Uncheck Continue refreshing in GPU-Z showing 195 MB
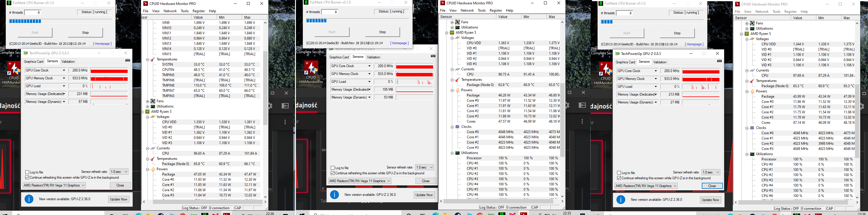Image resolution: width=868 pixels, height=215 pixels. coord(332,173)
